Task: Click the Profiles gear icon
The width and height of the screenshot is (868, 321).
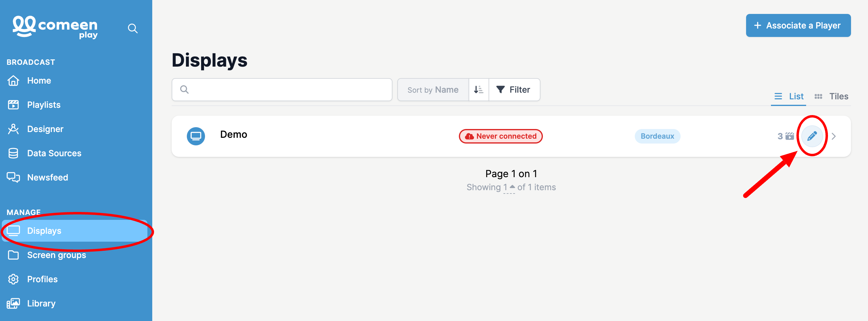Action: click(x=13, y=279)
